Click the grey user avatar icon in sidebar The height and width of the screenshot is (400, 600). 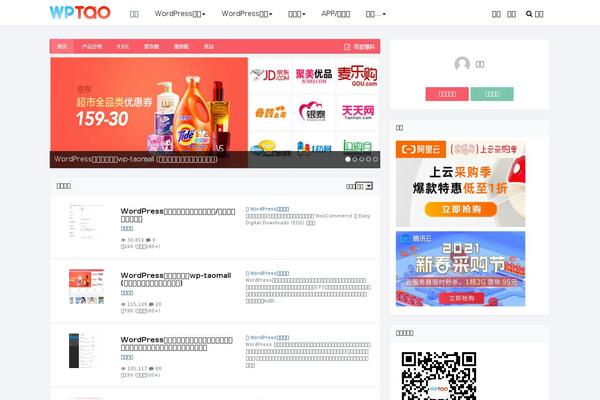point(462,64)
